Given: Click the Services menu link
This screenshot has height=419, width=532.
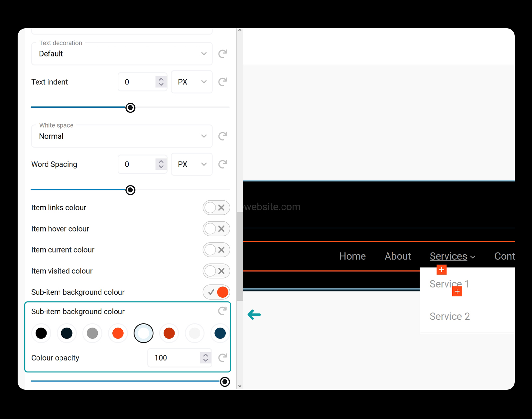Looking at the screenshot, I should tap(449, 256).
